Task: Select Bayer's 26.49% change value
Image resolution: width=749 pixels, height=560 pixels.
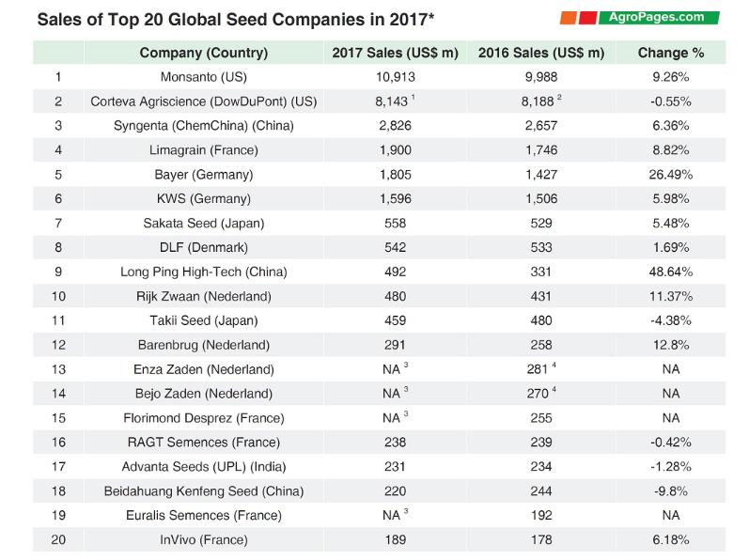Action: pyautogui.click(x=671, y=174)
